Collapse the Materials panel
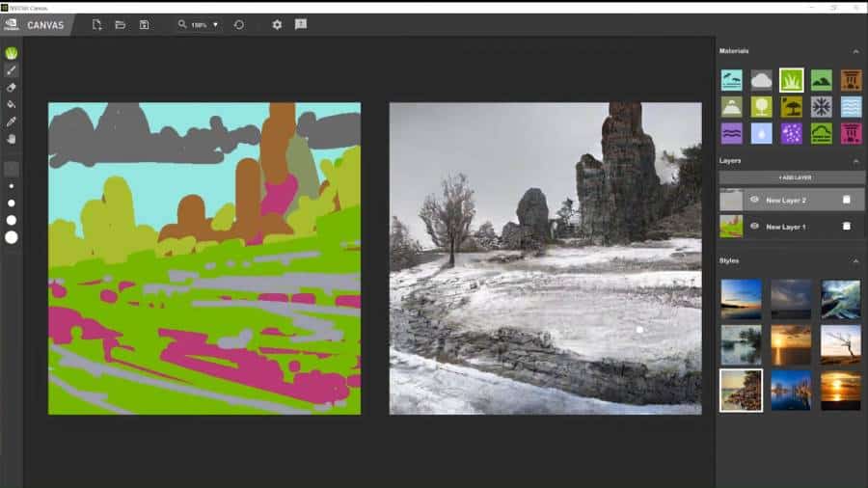 (x=855, y=51)
